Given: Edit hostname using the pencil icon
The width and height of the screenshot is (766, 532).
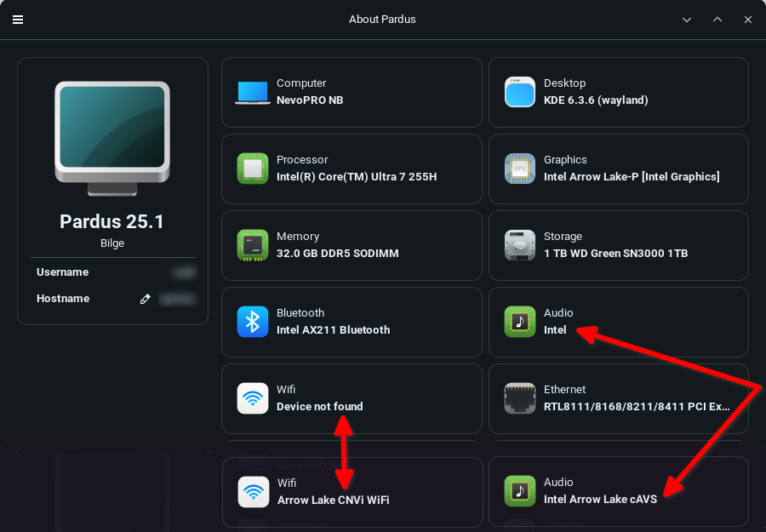Looking at the screenshot, I should pos(146,299).
